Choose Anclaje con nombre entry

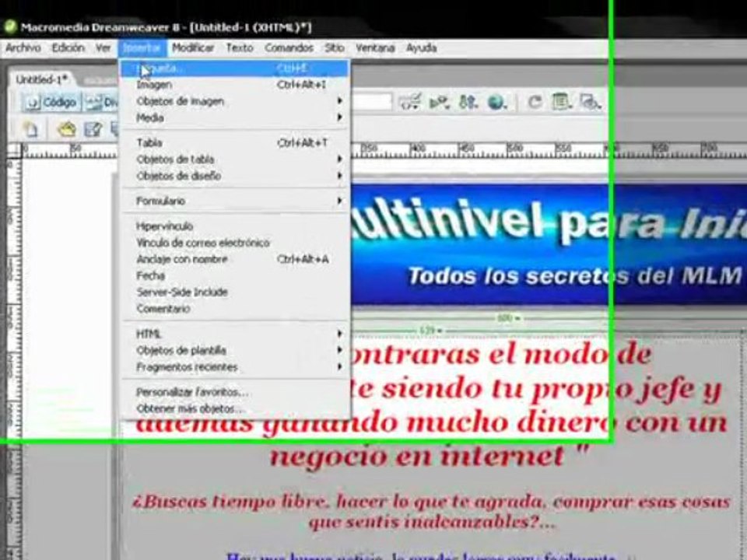(x=235, y=260)
